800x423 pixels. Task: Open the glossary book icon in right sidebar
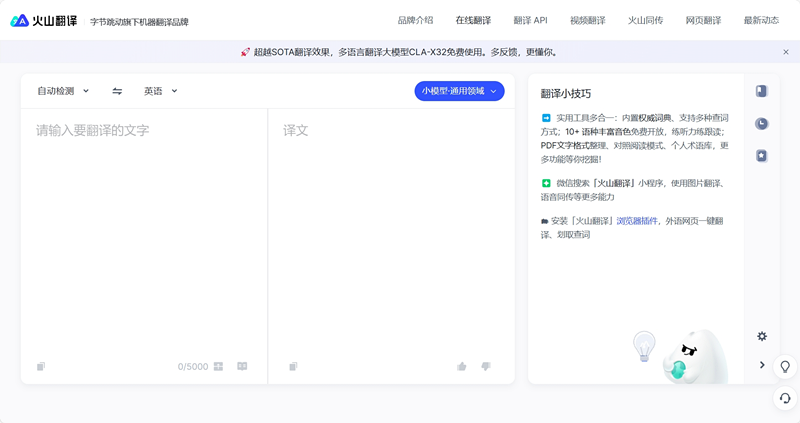pos(761,91)
